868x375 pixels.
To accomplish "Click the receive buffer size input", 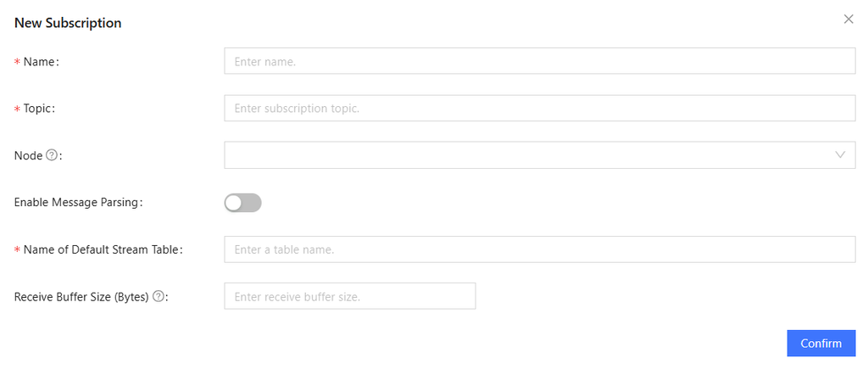I will 349,296.
